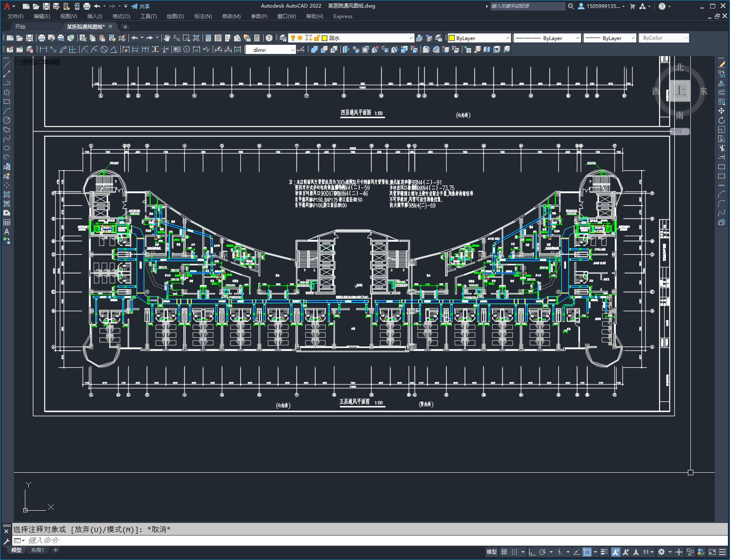Click the search magnifier icon in title bar
This screenshot has height=560, width=730.
(x=571, y=6)
